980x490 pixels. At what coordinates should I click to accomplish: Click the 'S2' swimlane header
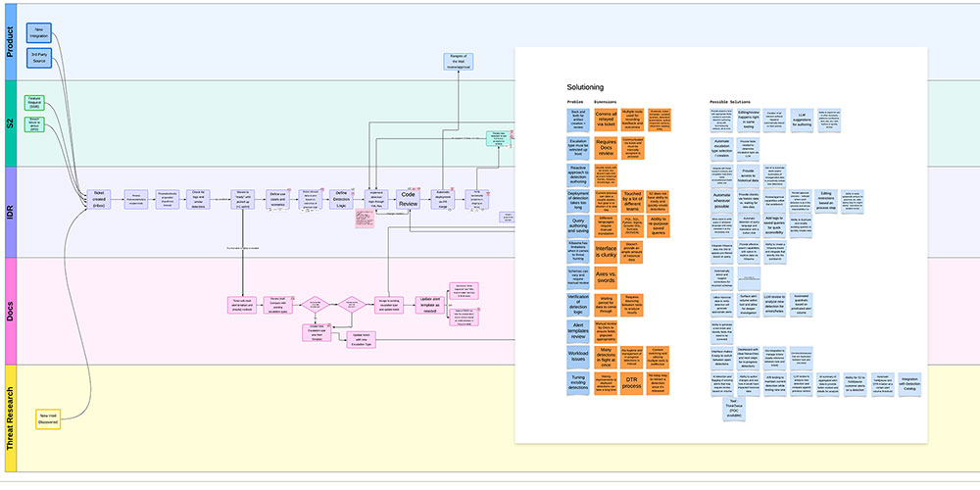pyautogui.click(x=11, y=123)
